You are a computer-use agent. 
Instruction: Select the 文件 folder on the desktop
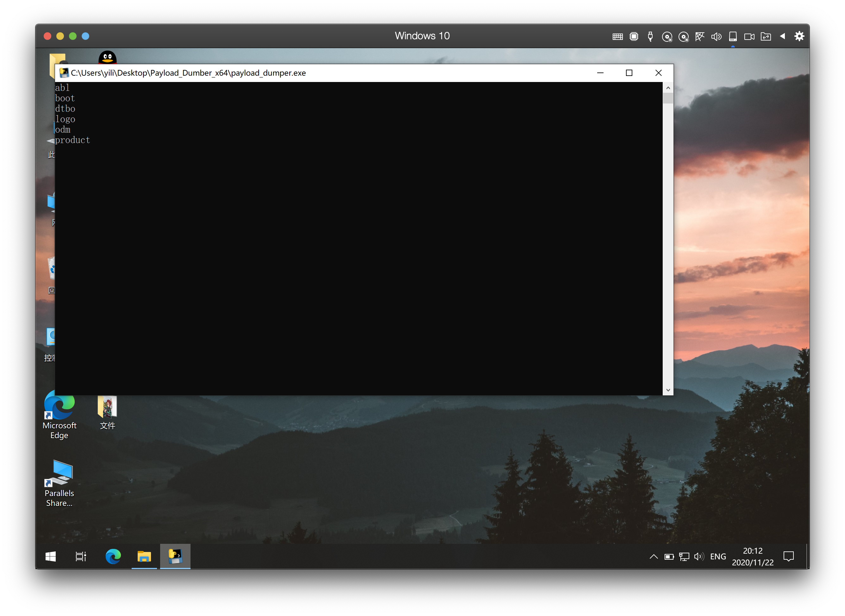[107, 413]
